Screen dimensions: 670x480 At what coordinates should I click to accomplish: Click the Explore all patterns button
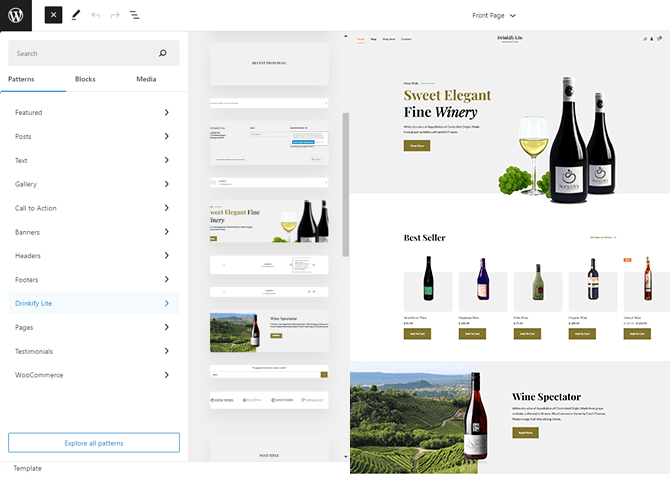93,442
